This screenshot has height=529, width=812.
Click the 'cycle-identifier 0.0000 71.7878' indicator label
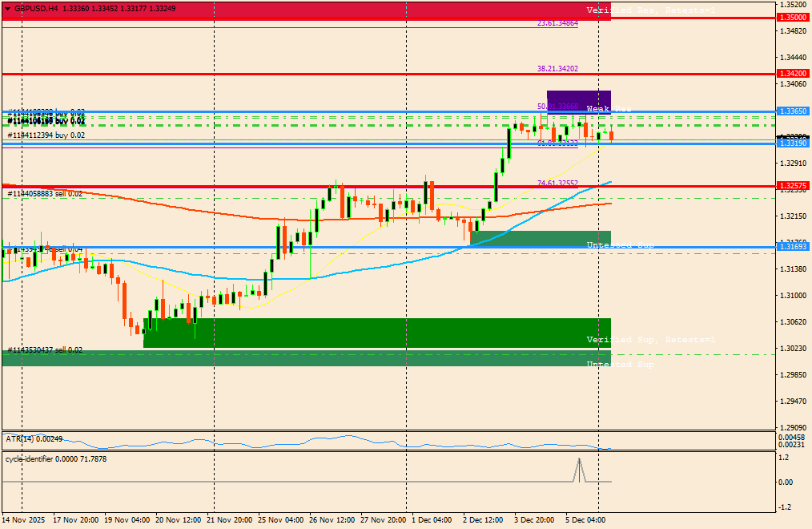(x=56, y=459)
